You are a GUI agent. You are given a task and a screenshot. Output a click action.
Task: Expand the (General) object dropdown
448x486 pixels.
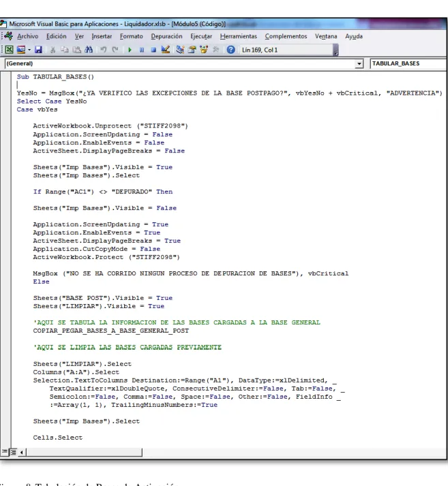point(359,64)
